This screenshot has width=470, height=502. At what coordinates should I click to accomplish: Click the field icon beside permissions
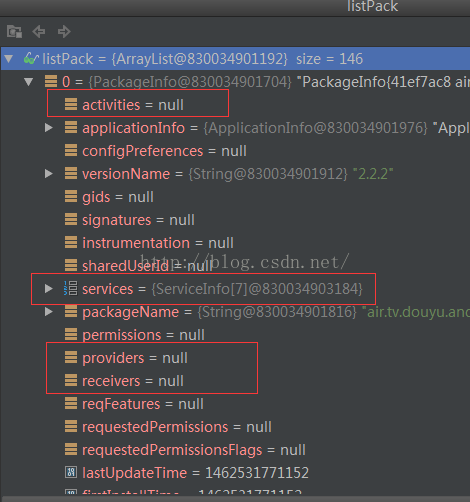71,334
